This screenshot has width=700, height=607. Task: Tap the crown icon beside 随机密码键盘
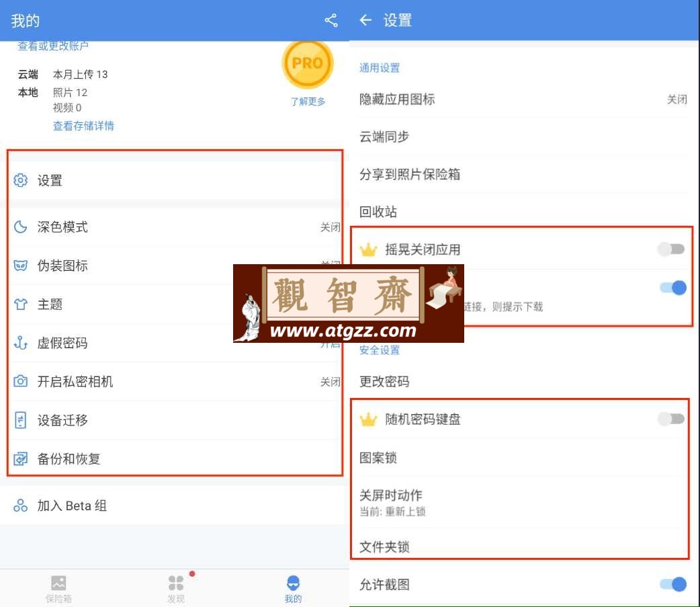pyautogui.click(x=368, y=419)
